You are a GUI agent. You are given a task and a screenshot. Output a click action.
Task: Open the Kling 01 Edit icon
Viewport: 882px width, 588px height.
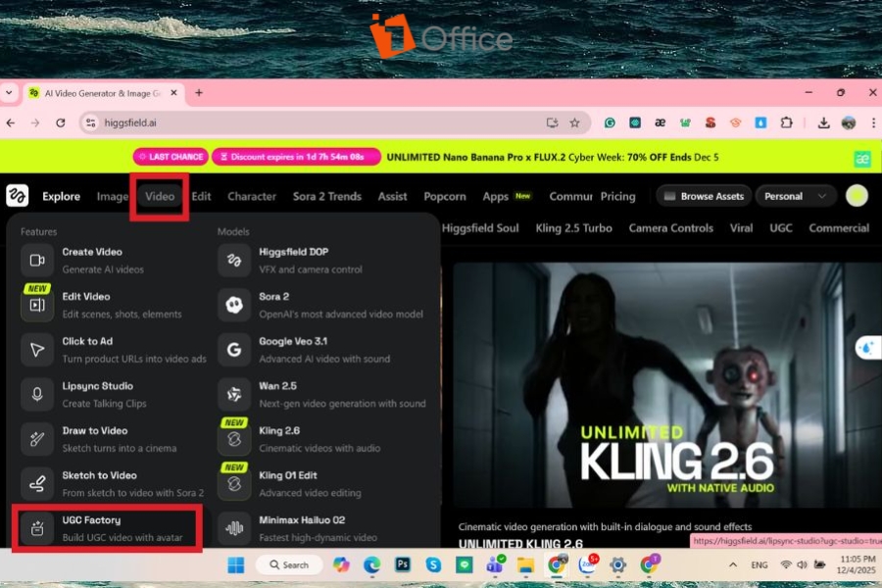[234, 484]
